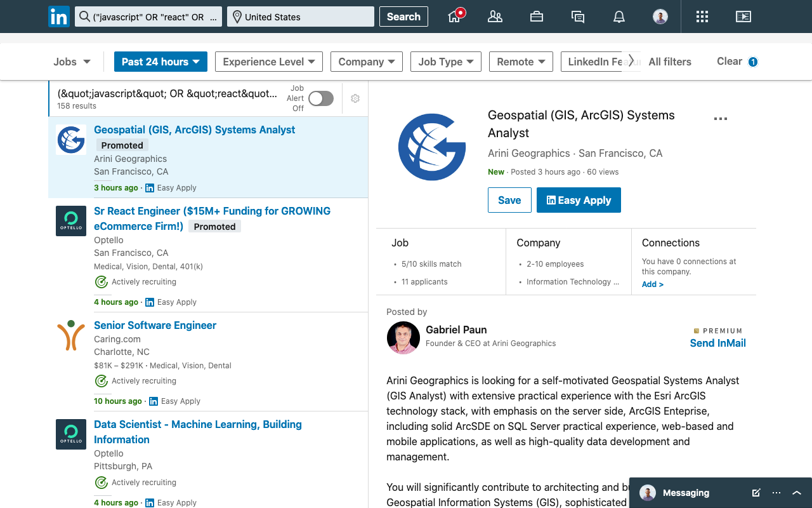
Task: Click location pin icon in location field
Action: (x=237, y=17)
